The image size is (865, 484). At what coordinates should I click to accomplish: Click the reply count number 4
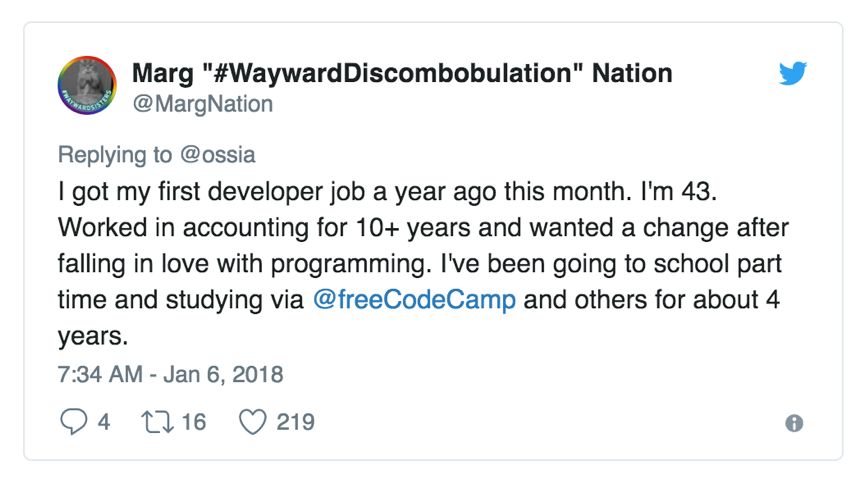(104, 422)
